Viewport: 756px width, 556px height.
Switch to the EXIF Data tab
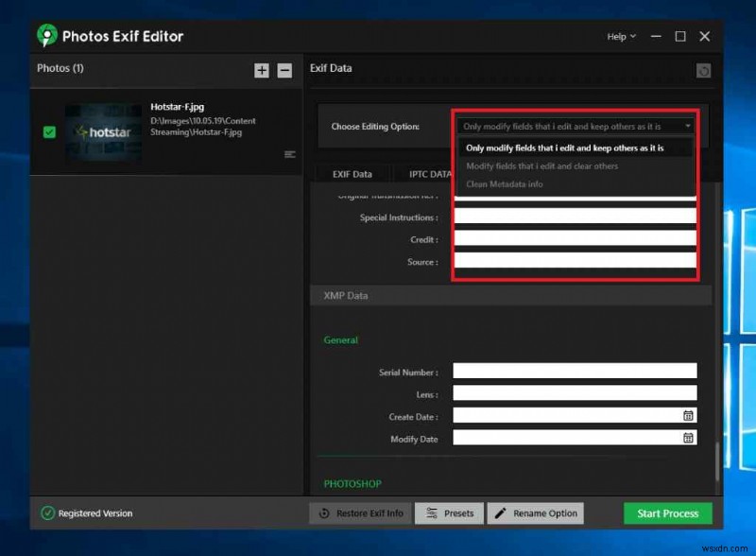pyautogui.click(x=352, y=174)
